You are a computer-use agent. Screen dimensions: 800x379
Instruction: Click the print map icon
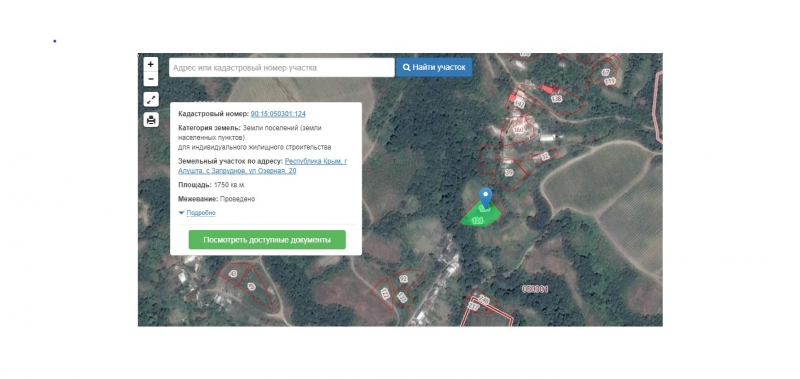[151, 120]
